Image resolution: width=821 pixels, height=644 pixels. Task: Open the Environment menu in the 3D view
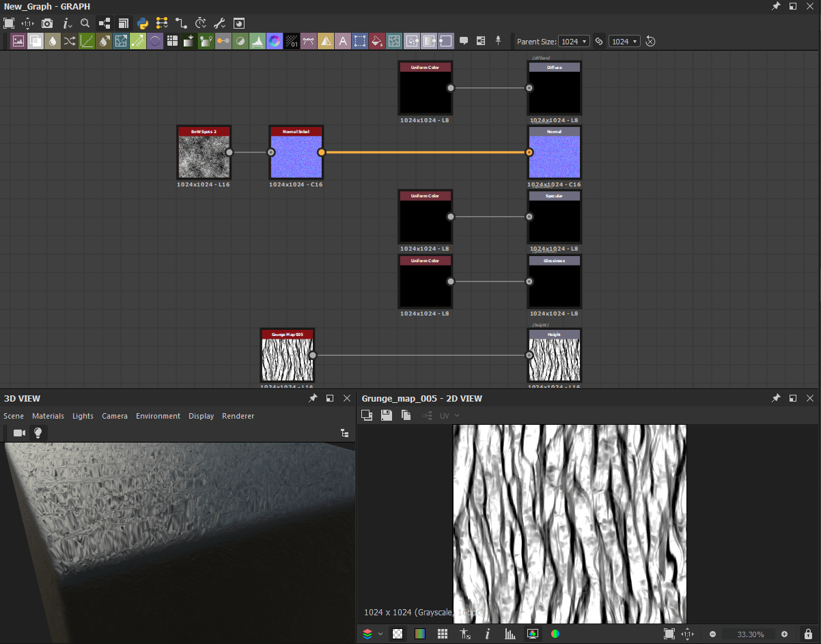coord(158,416)
